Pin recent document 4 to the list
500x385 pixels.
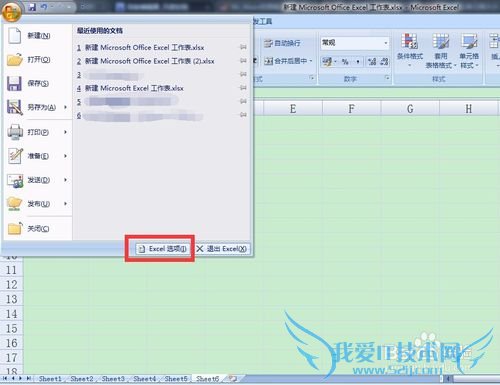click(243, 88)
